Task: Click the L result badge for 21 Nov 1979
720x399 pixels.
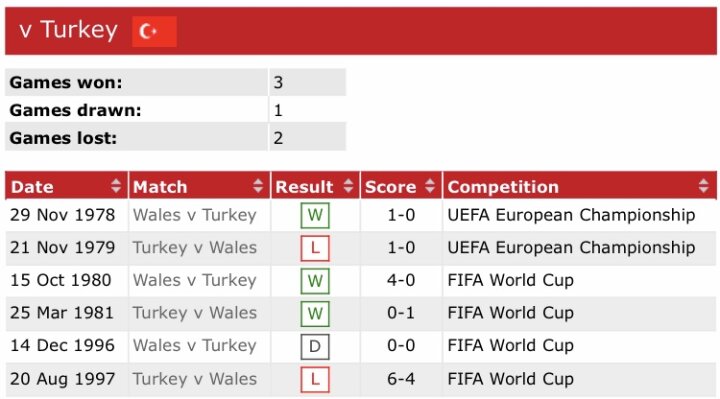Action: 315,248
